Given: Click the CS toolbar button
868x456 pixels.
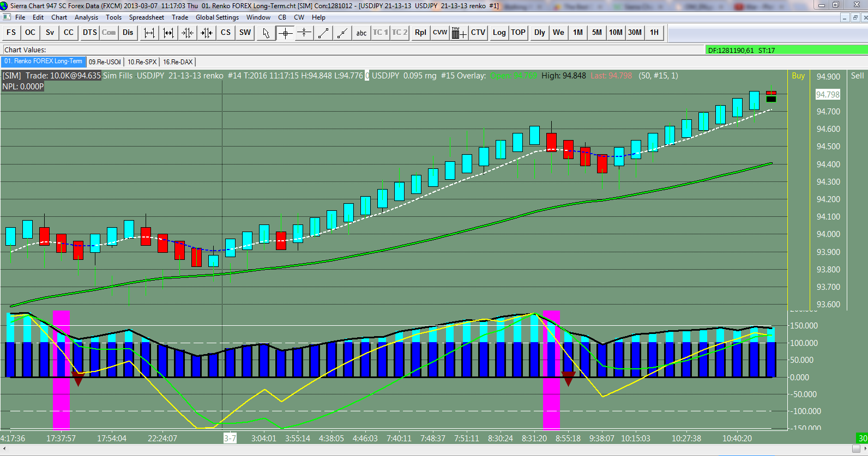Looking at the screenshot, I should pos(226,33).
